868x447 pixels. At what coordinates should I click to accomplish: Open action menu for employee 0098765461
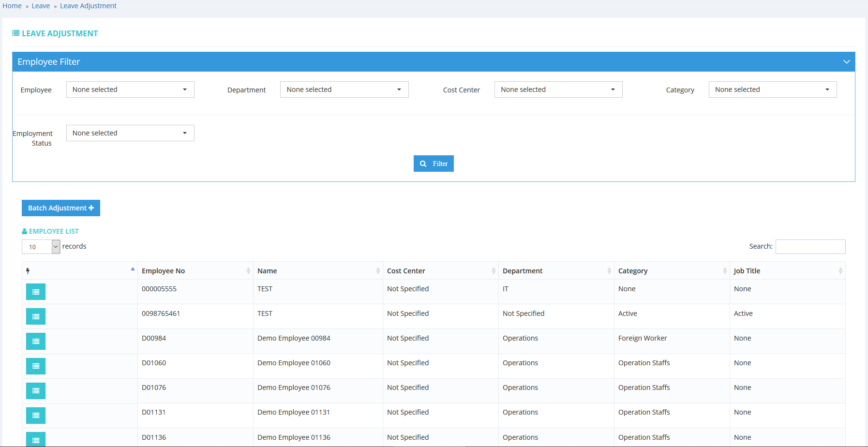point(36,316)
